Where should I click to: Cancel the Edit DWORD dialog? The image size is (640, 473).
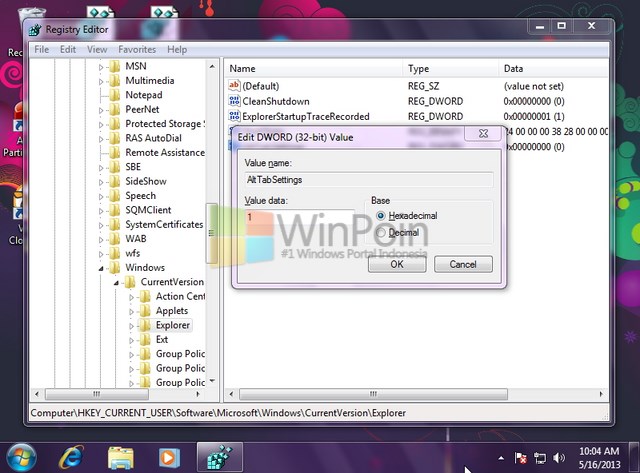[x=463, y=264]
